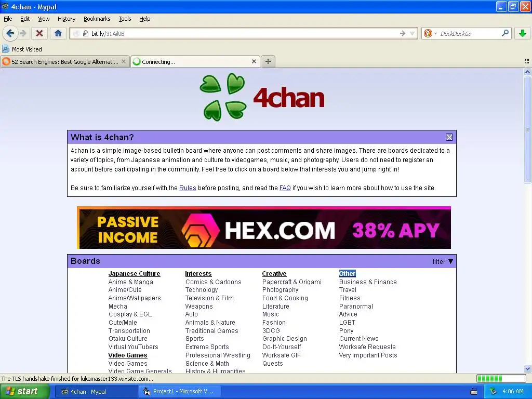The height and width of the screenshot is (399, 532).
Task: Switch to the 52 Search Engines tab
Action: (x=64, y=61)
